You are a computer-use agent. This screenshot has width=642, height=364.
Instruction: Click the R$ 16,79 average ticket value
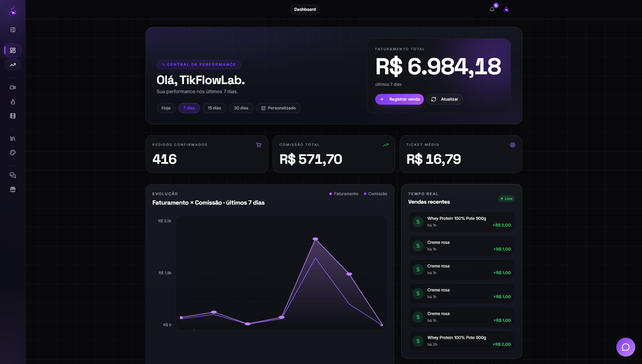[434, 159]
